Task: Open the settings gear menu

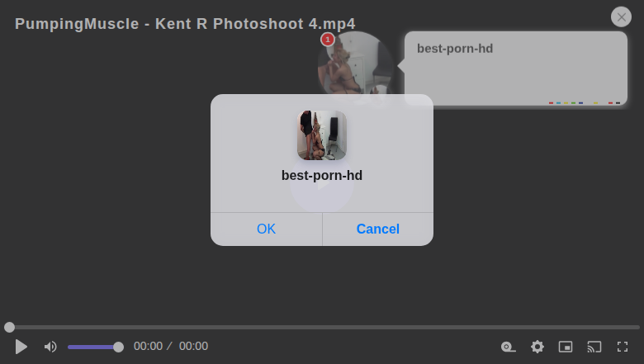Action: pos(537,347)
